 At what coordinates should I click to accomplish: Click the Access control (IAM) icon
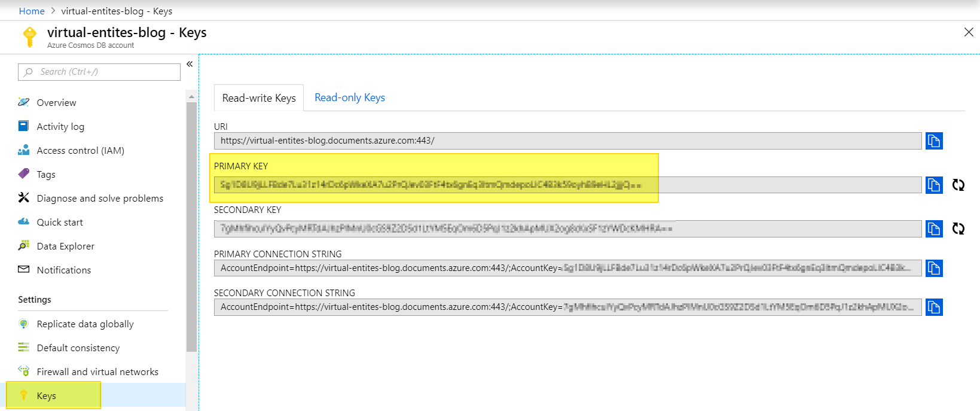coord(24,150)
